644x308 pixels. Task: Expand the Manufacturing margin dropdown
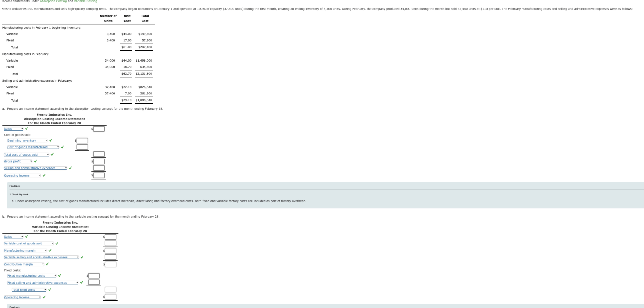25,251
